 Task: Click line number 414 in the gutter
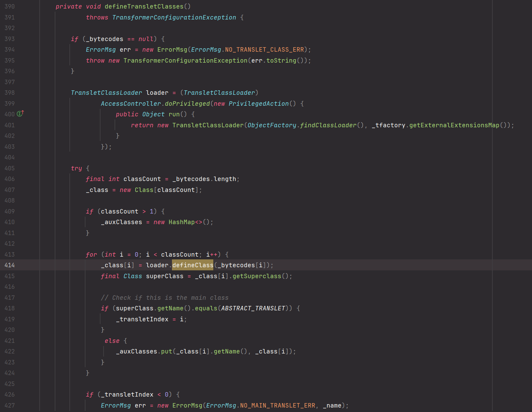point(10,265)
